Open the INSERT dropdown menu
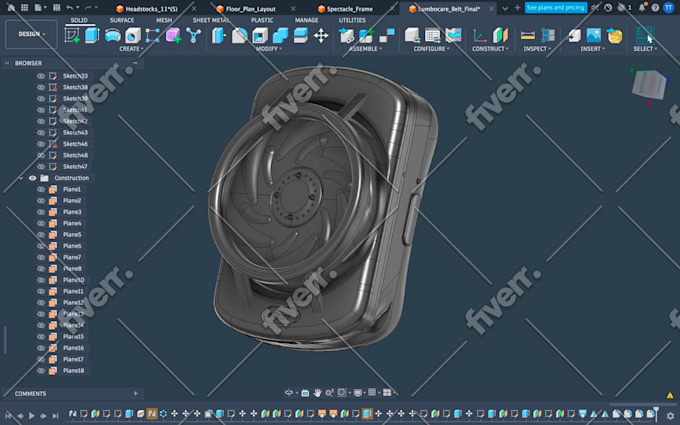This screenshot has width=680, height=425. [x=592, y=49]
